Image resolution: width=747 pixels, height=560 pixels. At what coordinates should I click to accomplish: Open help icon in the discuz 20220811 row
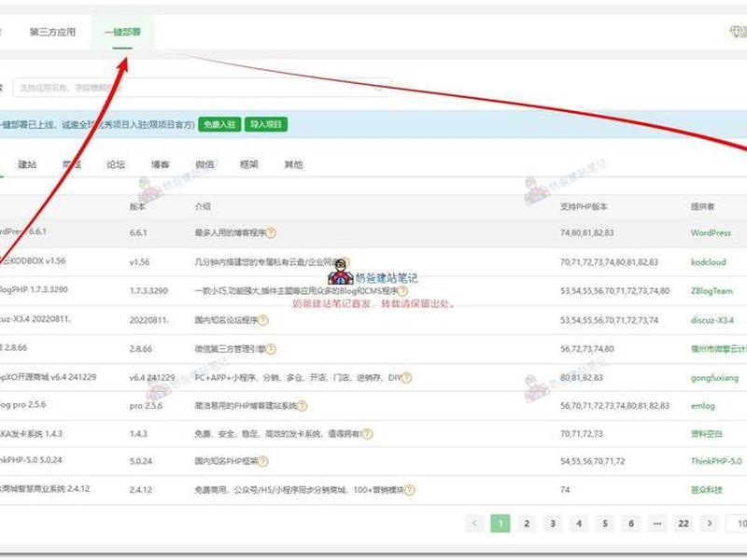(263, 320)
